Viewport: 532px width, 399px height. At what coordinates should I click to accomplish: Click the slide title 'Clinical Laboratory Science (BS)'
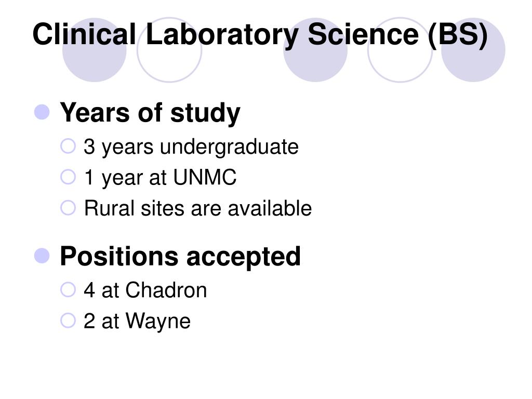260,35
